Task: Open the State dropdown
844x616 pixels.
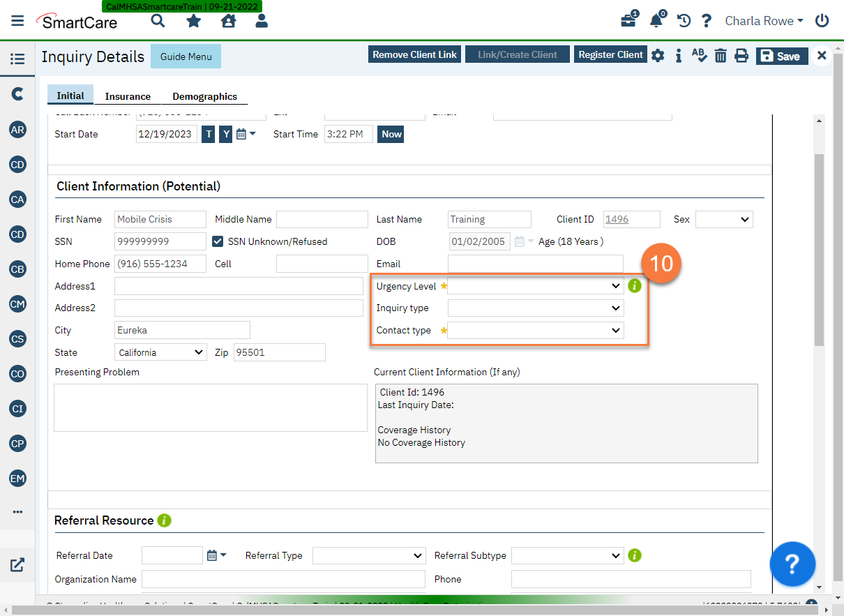Action: [160, 352]
